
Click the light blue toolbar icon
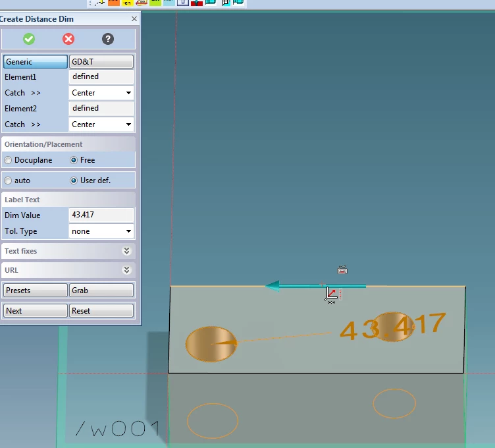(x=169, y=3)
